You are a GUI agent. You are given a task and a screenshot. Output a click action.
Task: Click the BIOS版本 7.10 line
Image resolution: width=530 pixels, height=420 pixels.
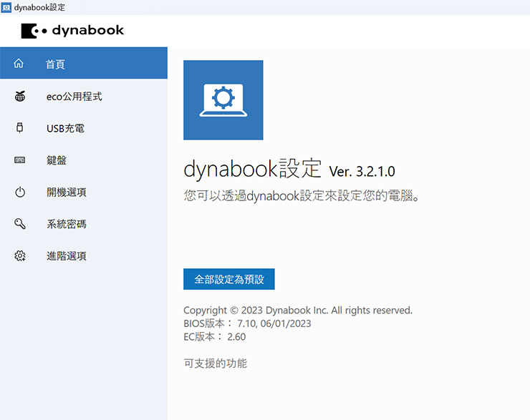tap(247, 323)
